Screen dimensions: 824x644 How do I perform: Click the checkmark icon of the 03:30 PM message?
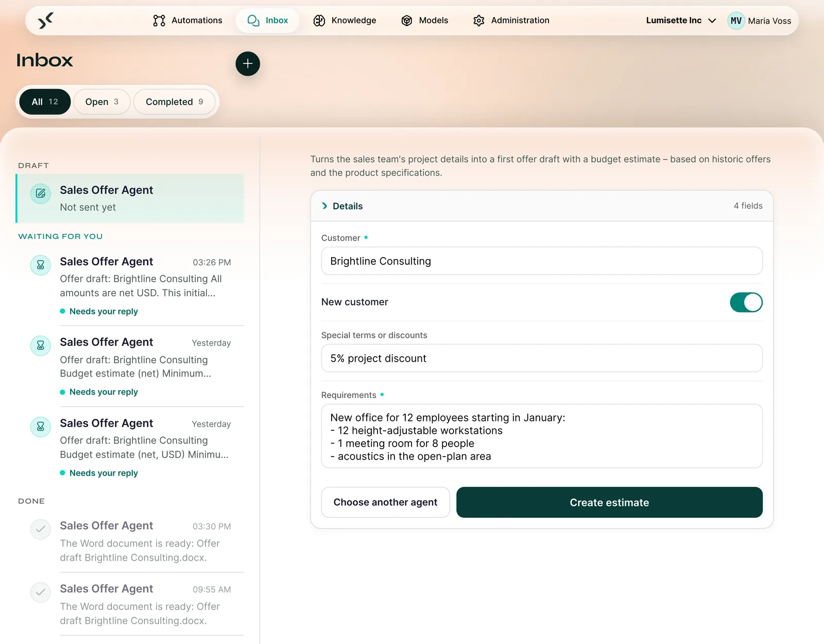tap(41, 529)
